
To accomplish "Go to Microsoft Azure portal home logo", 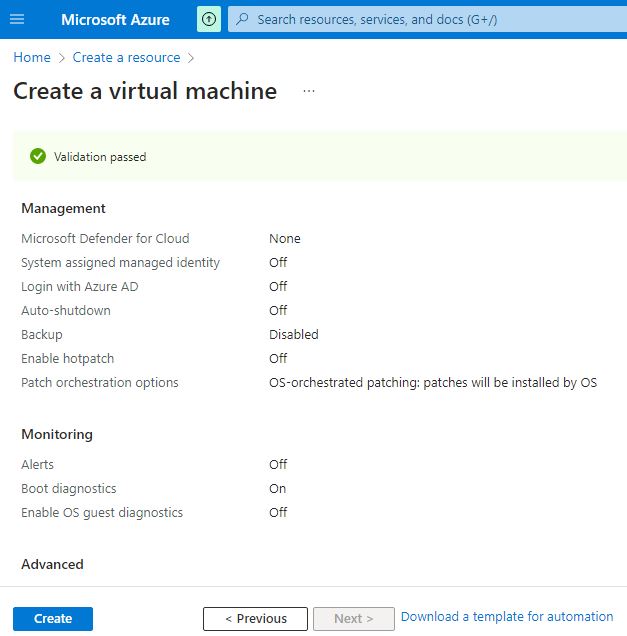I will (x=115, y=19).
